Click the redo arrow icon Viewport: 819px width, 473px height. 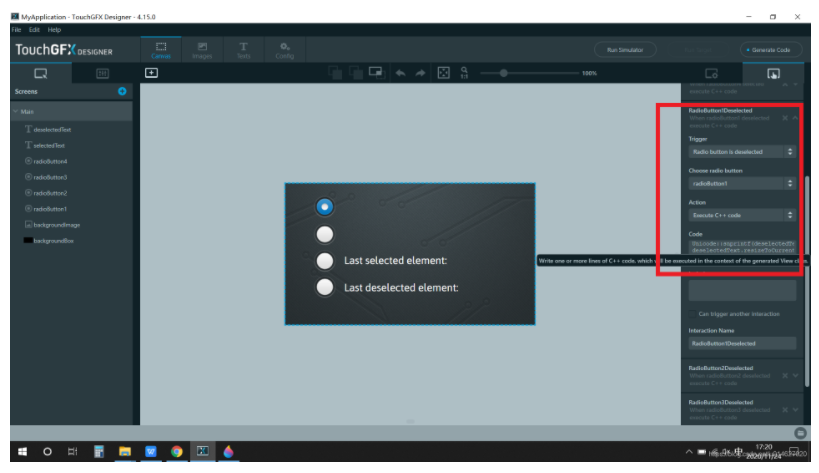(420, 73)
